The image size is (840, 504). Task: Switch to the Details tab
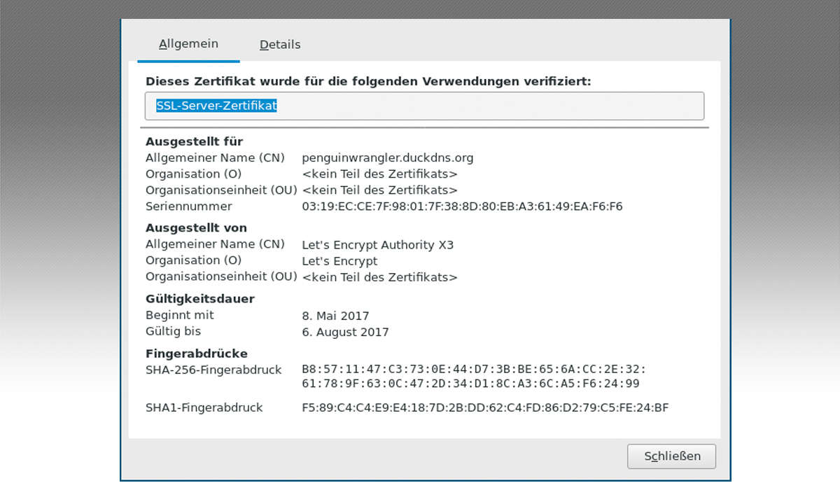(x=280, y=45)
